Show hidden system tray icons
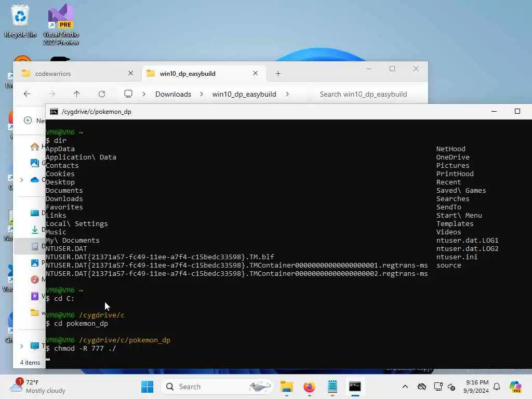Screen dimensions: 532x399 (405, 387)
